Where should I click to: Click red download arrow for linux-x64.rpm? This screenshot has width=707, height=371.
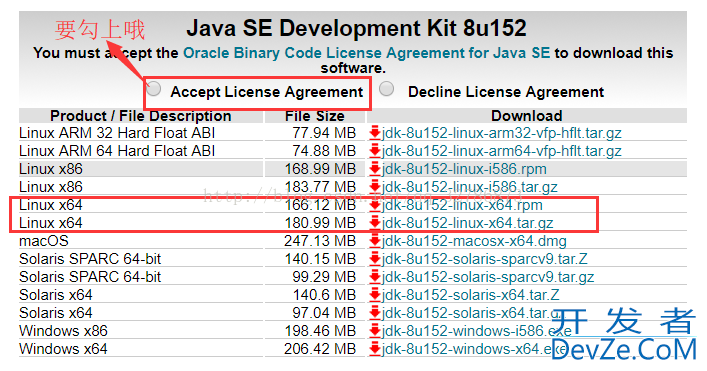coord(375,205)
